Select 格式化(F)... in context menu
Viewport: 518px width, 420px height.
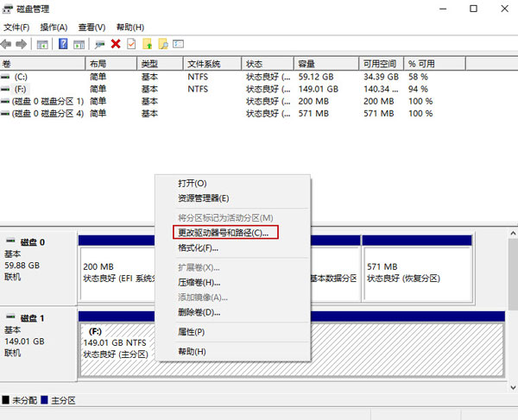click(233, 248)
